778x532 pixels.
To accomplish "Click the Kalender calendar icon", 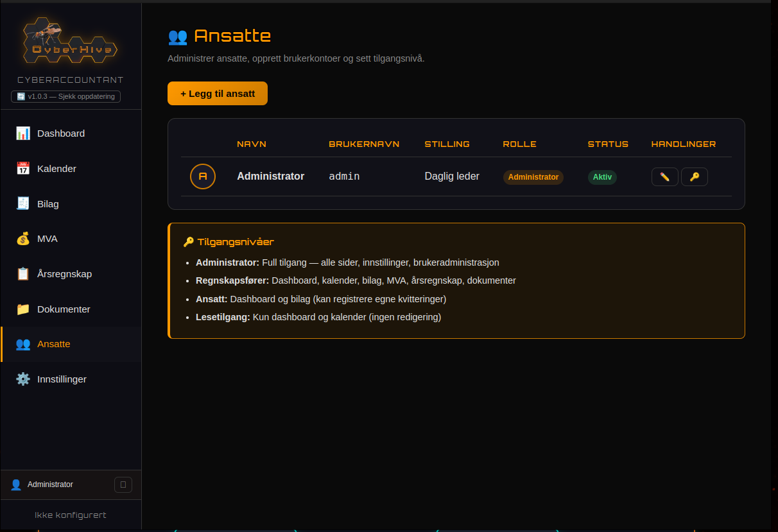I will click(23, 169).
